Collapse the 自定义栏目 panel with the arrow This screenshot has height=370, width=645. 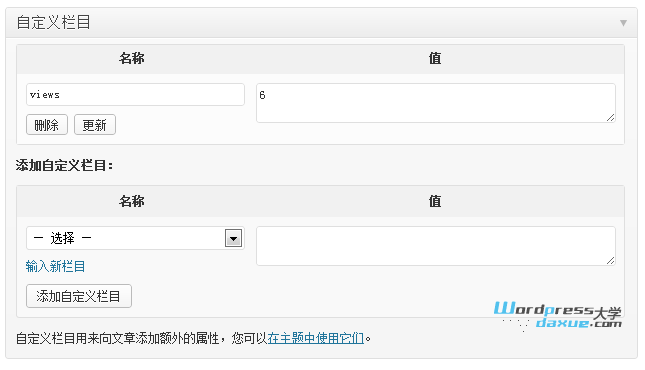coord(623,23)
